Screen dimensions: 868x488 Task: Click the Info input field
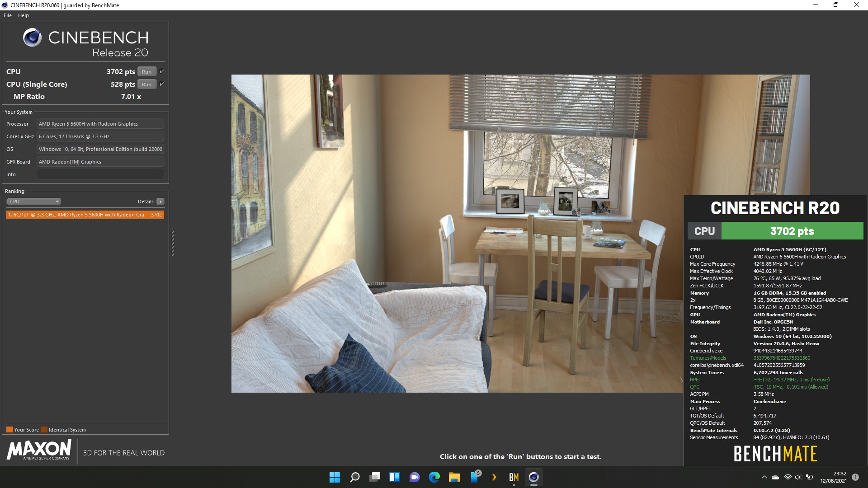click(x=100, y=174)
